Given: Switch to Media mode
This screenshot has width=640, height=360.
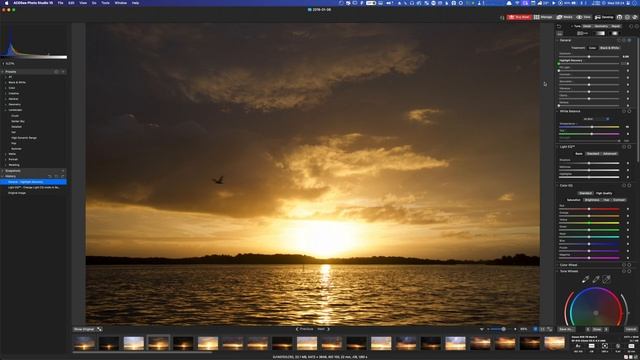Looking at the screenshot, I should click(565, 17).
